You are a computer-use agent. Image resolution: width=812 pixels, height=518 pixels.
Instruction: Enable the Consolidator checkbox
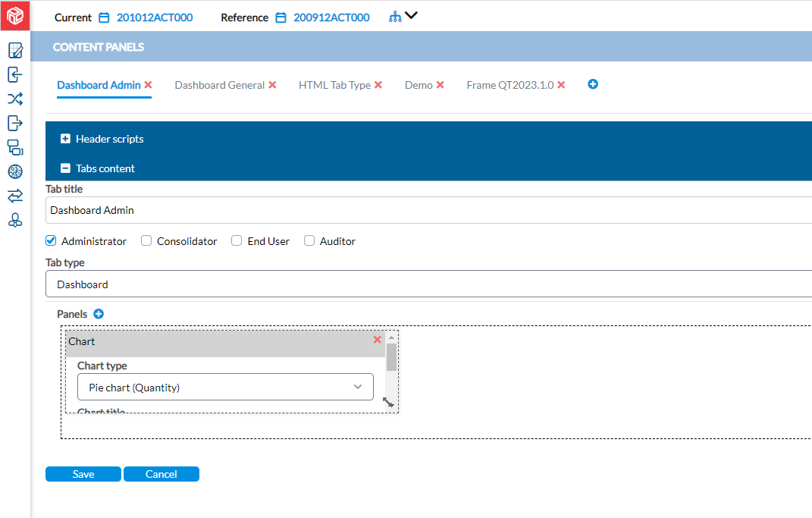[146, 240]
